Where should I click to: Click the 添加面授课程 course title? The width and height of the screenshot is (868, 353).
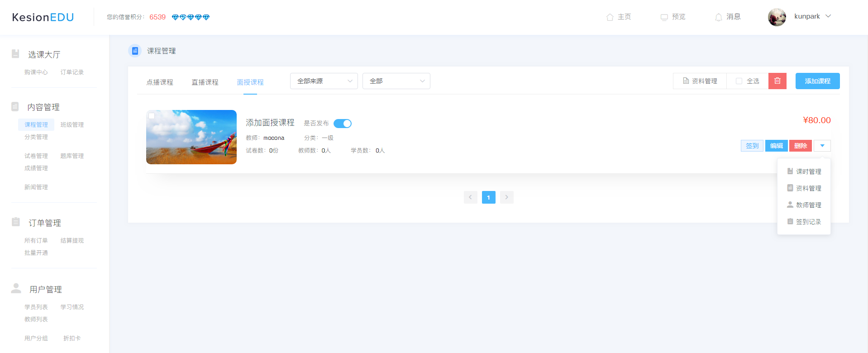[x=270, y=123]
